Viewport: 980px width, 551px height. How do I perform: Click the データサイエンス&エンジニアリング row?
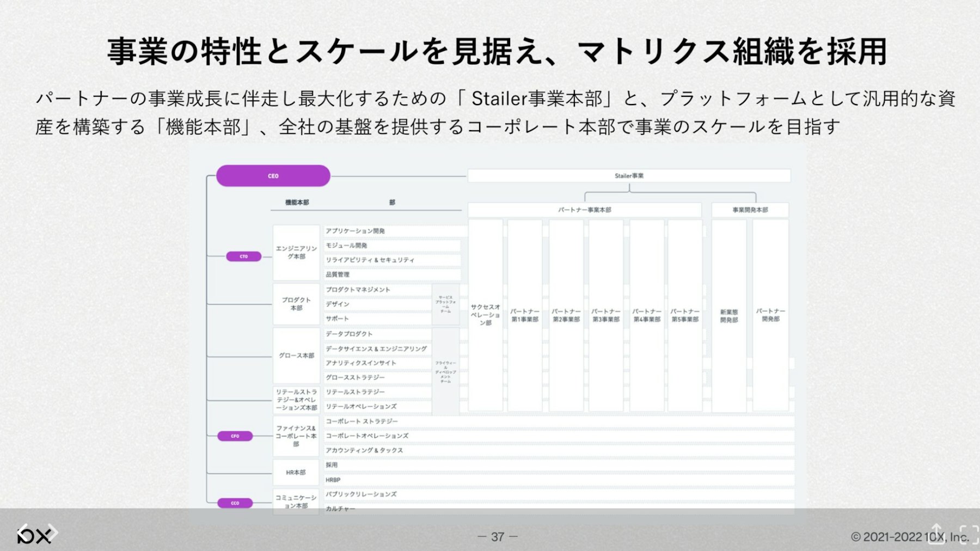pos(378,348)
